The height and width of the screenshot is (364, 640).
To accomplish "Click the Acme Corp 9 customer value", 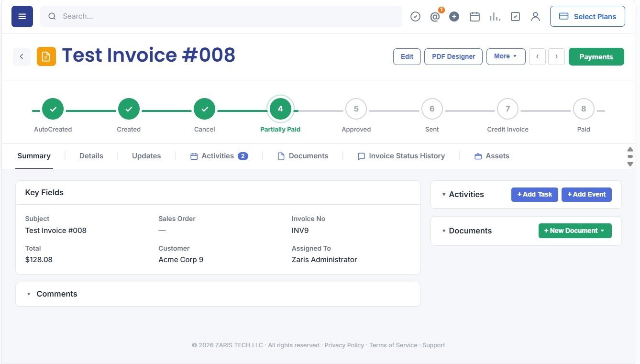I will click(x=181, y=260).
